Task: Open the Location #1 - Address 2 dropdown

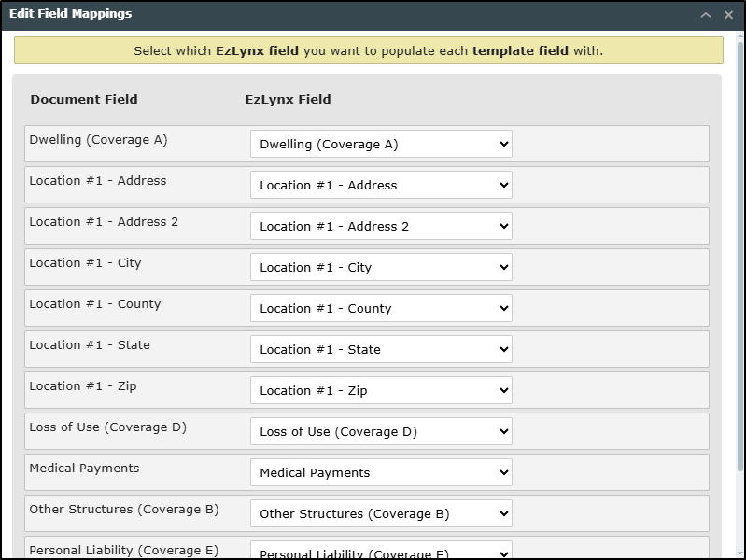Action: pyautogui.click(x=381, y=226)
